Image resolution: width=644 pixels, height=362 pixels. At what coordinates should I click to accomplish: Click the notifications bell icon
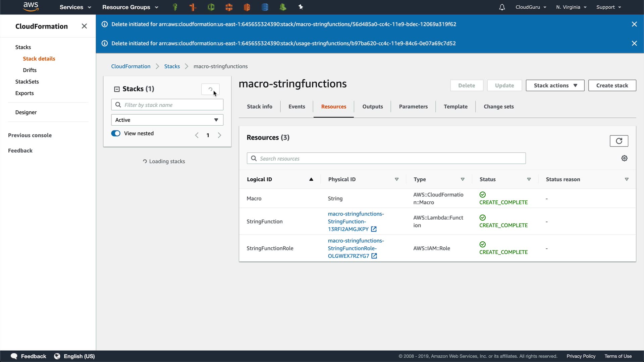(x=502, y=7)
